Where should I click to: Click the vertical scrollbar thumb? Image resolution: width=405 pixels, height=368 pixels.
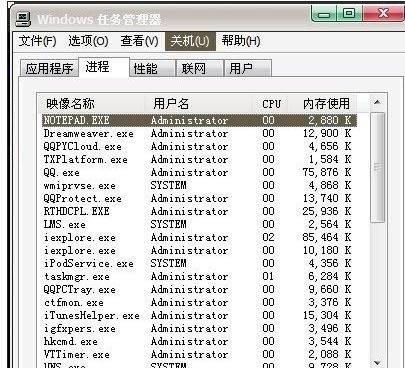377,167
